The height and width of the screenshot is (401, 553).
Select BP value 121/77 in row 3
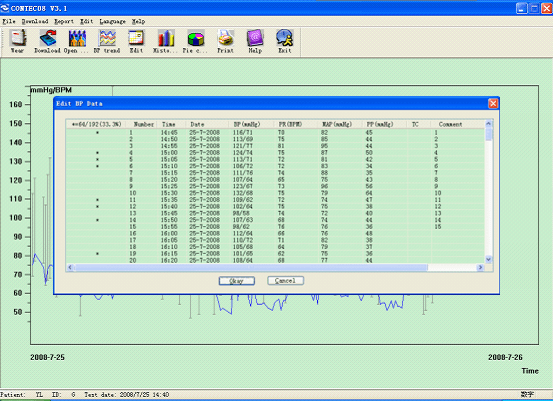[x=243, y=146]
